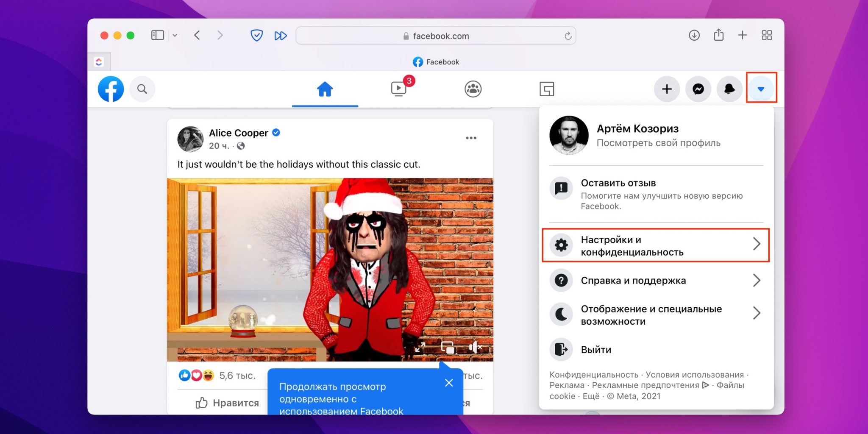Viewport: 868px width, 434px height.
Task: Click video picture-in-picture icon
Action: click(x=448, y=348)
